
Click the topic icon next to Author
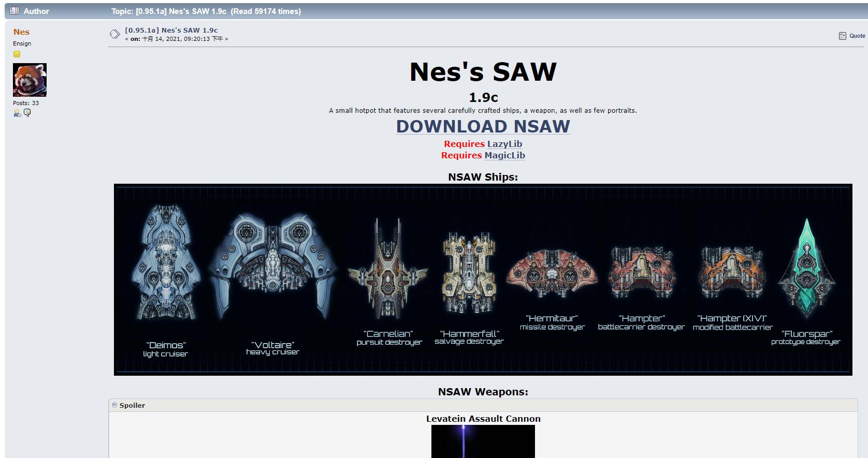point(15,11)
